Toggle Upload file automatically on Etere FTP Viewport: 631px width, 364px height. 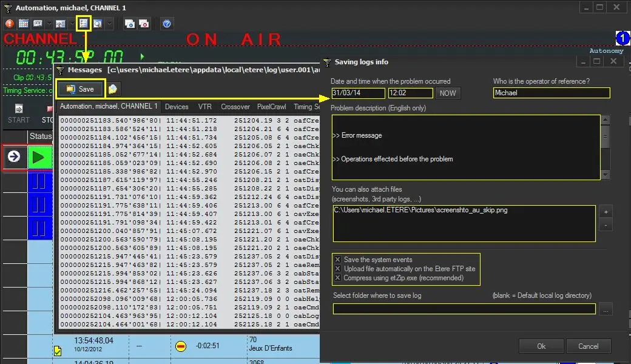tap(337, 269)
